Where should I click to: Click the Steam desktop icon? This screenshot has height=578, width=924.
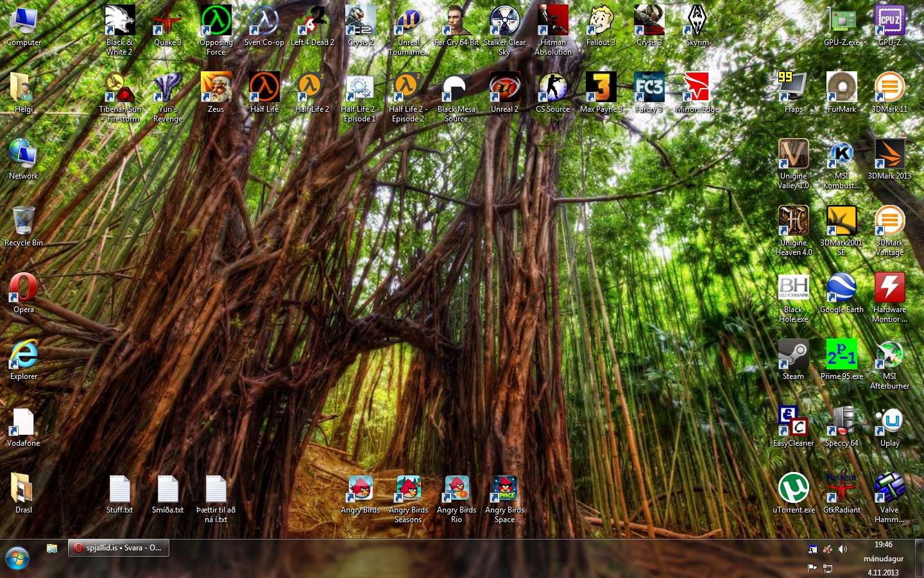click(x=793, y=355)
